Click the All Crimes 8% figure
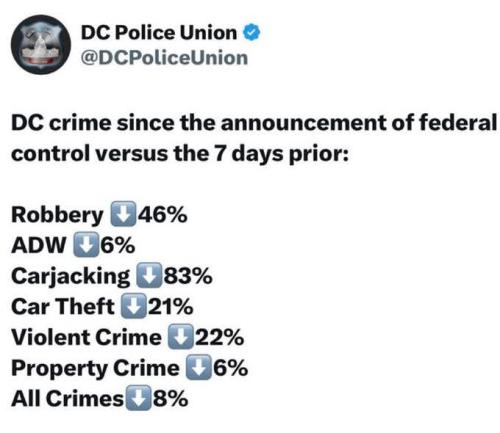This screenshot has width=500, height=433. 170,399
